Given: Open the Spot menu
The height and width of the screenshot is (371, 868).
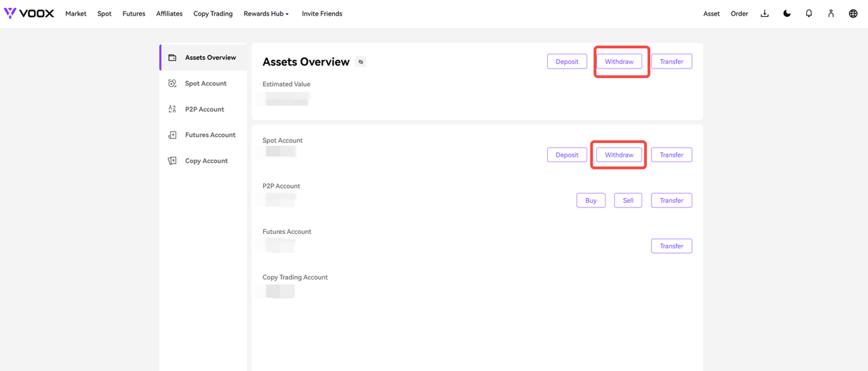Looking at the screenshot, I should 104,14.
